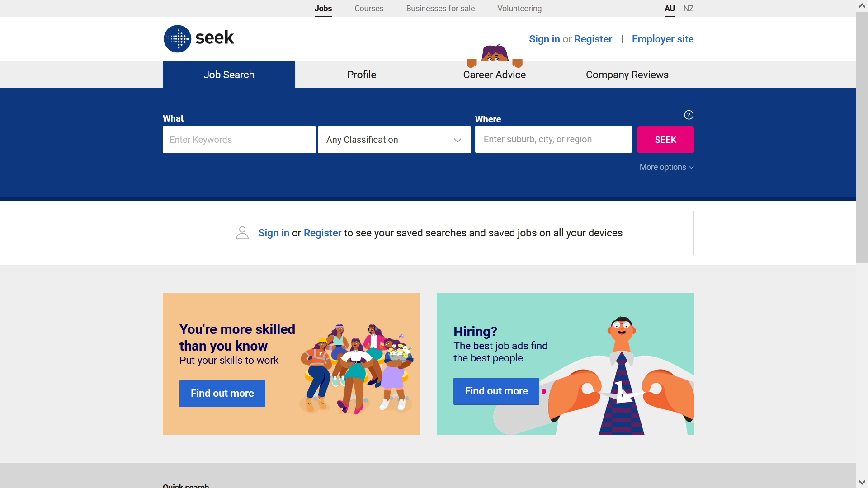The height and width of the screenshot is (488, 868).
Task: Click Find out more on skills banner
Action: tap(222, 394)
